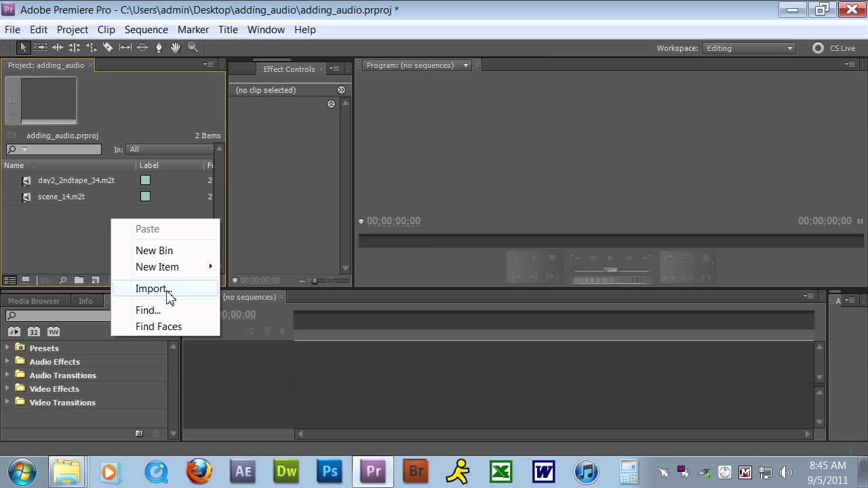Open Workspace dropdown showing Editing
Viewport: 868px width, 488px height.
(x=749, y=48)
